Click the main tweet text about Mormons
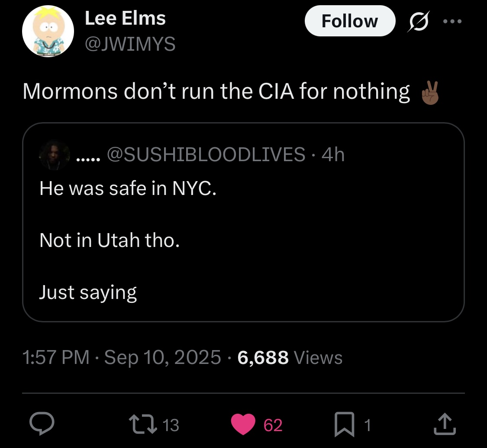Image resolution: width=487 pixels, height=448 pixels. pos(216,92)
